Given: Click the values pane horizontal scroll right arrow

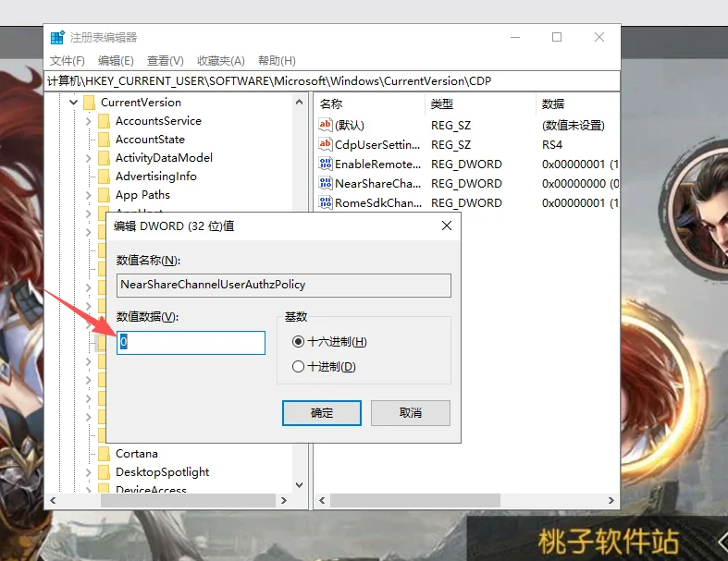Looking at the screenshot, I should 611,501.
